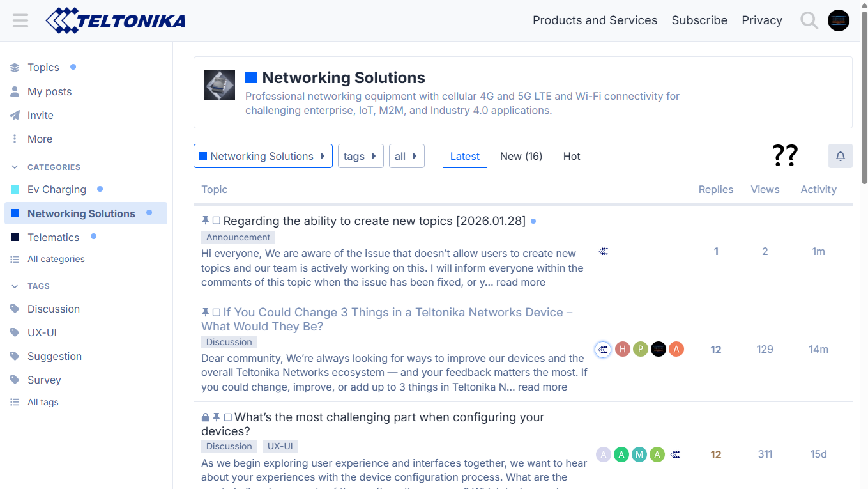868x489 pixels.
Task: Click the Teltonika logo
Action: [x=116, y=20]
